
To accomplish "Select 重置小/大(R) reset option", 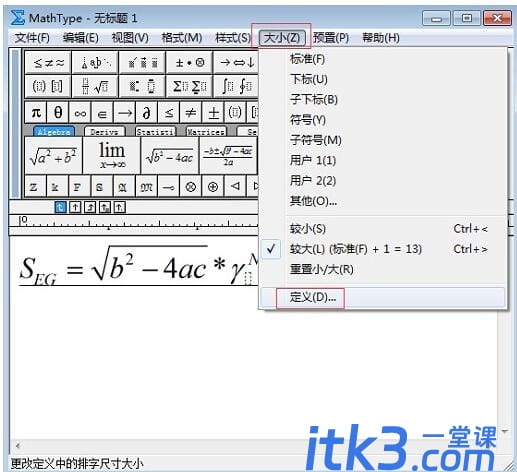I will 382,269.
